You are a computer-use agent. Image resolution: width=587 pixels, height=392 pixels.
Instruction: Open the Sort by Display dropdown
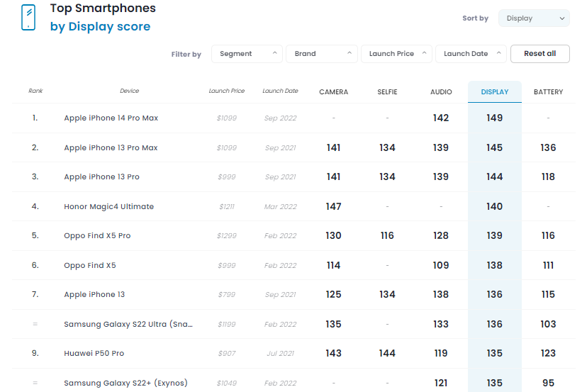click(x=534, y=18)
